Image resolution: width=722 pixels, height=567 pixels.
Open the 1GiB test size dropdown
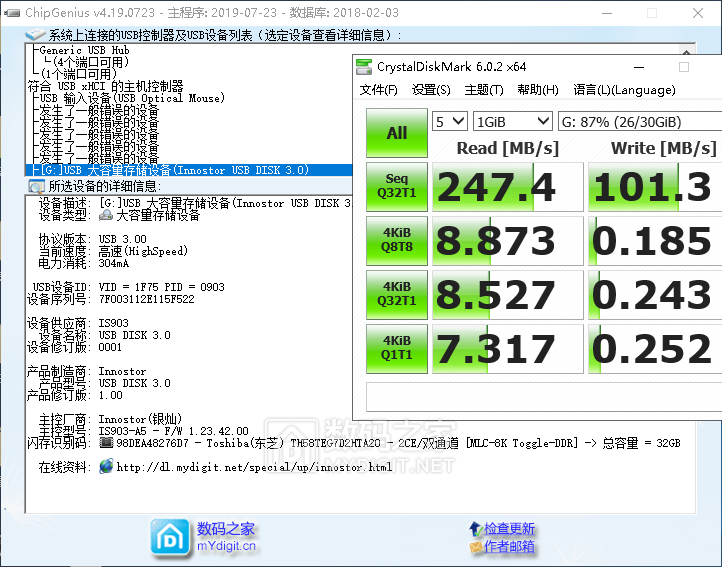[512, 121]
